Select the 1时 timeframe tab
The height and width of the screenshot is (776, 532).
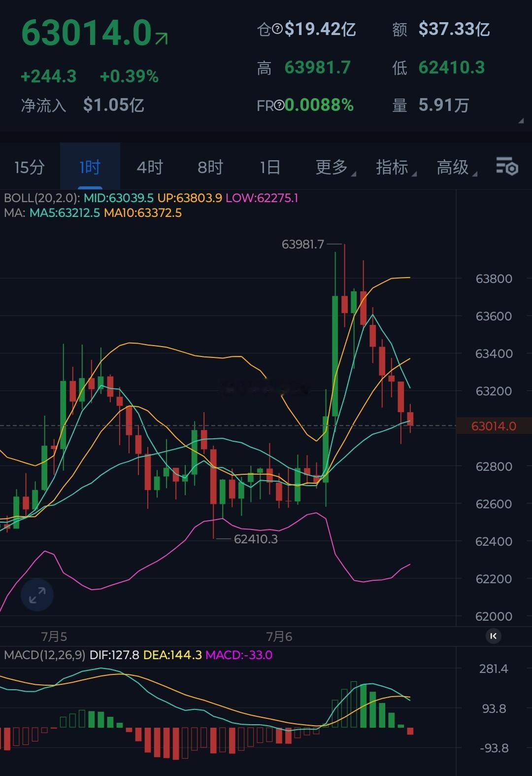point(90,167)
